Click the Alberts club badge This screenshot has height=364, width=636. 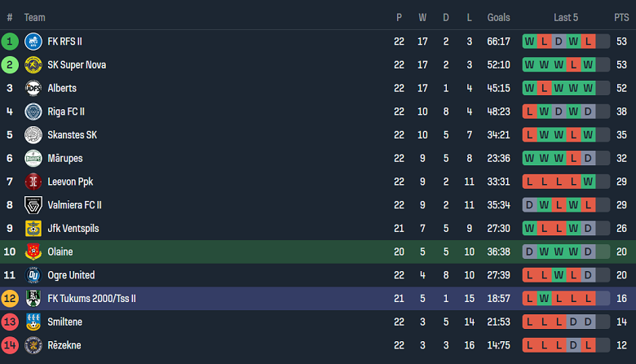pos(33,89)
